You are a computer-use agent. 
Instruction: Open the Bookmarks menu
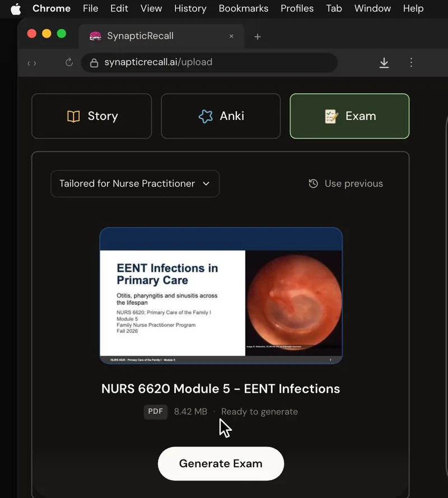tap(243, 8)
